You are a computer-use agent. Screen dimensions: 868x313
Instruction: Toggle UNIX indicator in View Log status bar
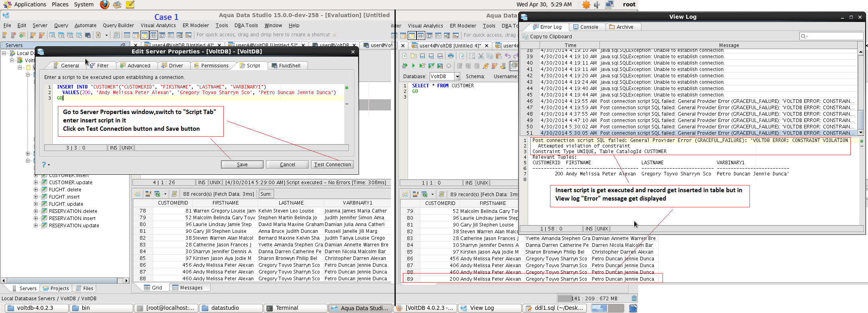pos(603,229)
